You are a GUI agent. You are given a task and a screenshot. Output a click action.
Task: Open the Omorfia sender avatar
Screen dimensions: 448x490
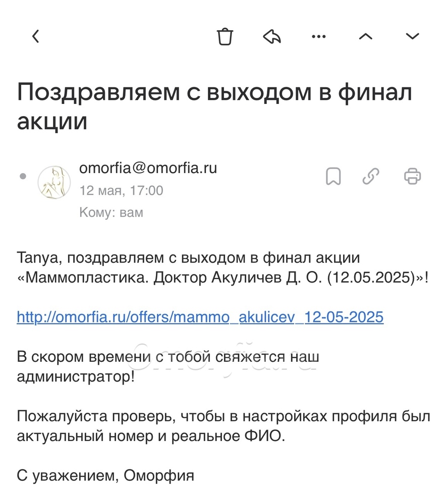coord(54,182)
